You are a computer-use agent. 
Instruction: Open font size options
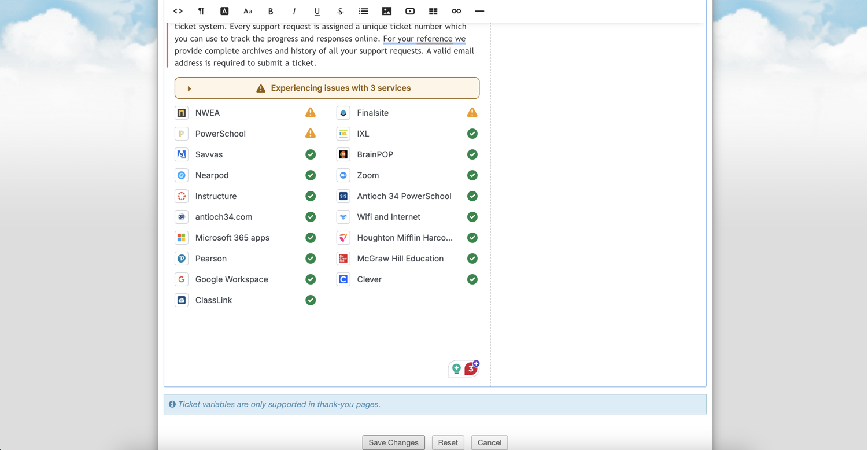[248, 11]
